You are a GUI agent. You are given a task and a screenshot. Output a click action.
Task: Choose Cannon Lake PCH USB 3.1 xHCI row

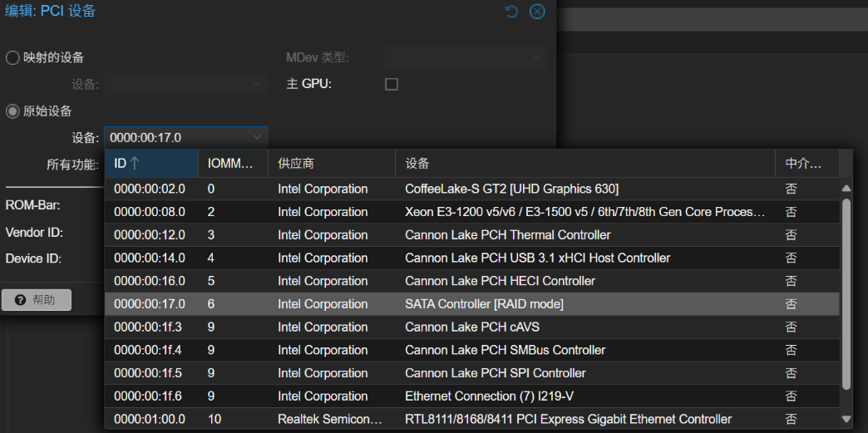[537, 258]
